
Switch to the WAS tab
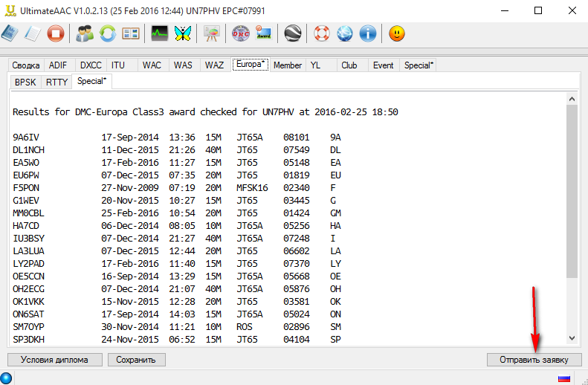tap(183, 65)
